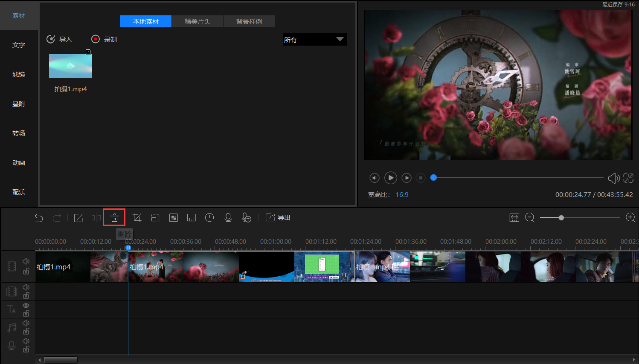Toggle preview volume speaker icon

(x=614, y=178)
